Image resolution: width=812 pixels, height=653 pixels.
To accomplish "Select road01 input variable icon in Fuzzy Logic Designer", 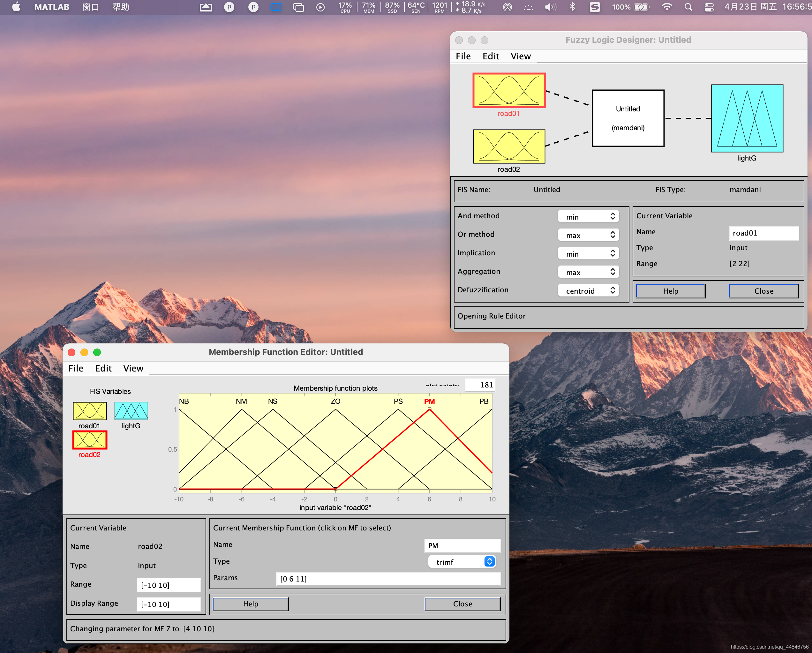I will (509, 90).
